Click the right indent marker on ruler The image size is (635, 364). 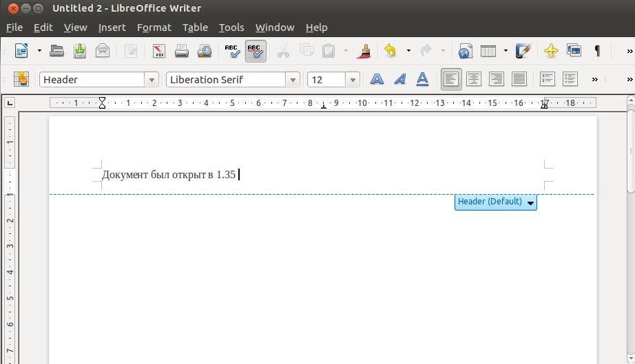click(544, 105)
